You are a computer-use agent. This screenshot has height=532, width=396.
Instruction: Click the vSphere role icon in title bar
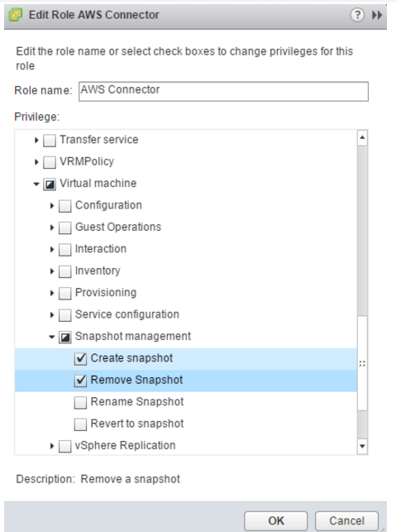coord(16,15)
